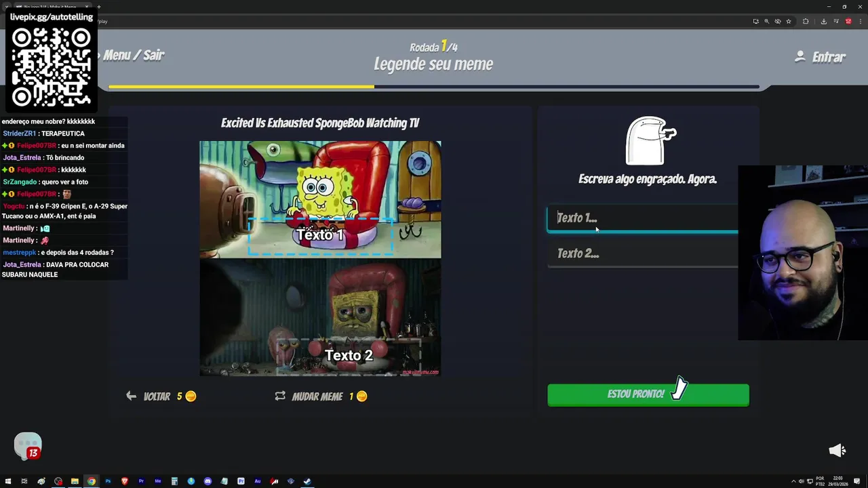868x488 pixels.
Task: Open Google Chrome from the taskbar
Action: [x=92, y=481]
